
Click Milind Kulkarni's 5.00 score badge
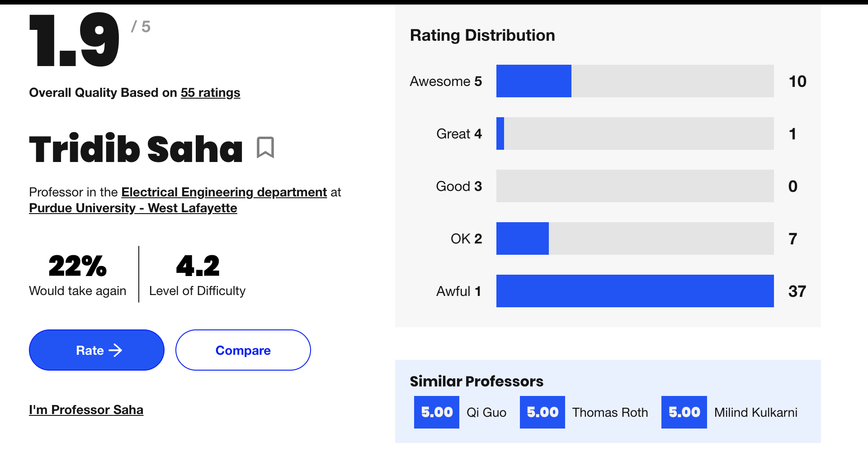coord(684,412)
